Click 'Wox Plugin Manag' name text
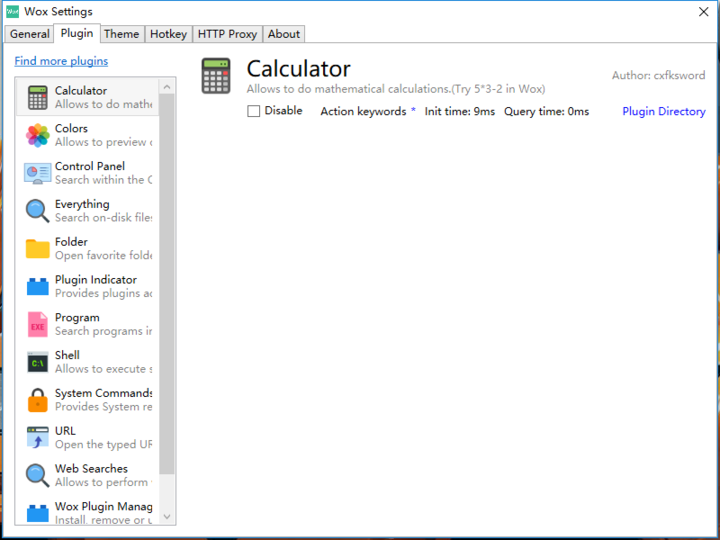This screenshot has height=540, width=720. 104,506
